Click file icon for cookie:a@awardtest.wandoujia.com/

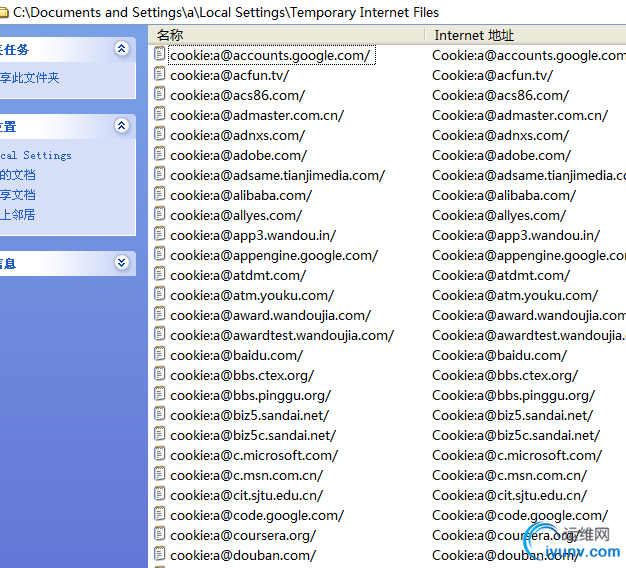pyautogui.click(x=160, y=333)
